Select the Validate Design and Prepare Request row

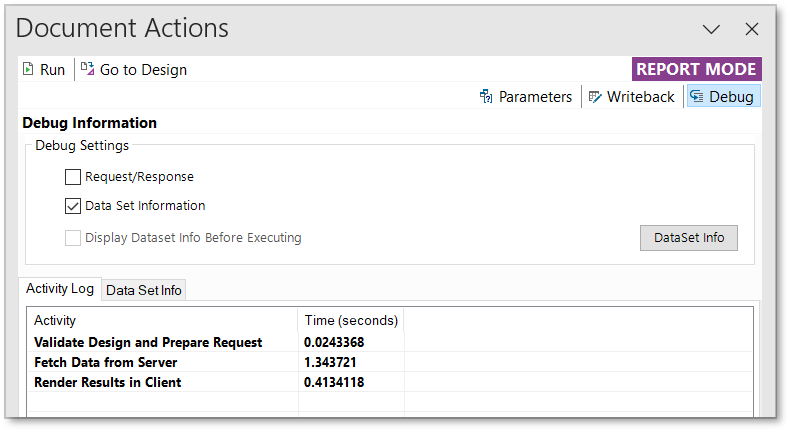[148, 342]
